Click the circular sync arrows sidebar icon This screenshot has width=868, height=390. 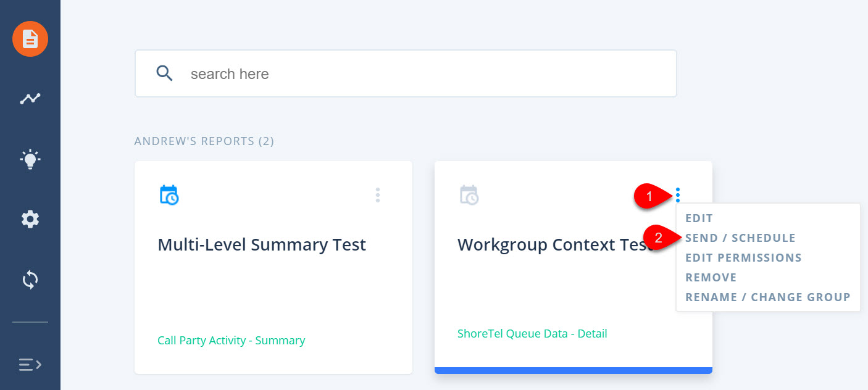(30, 280)
